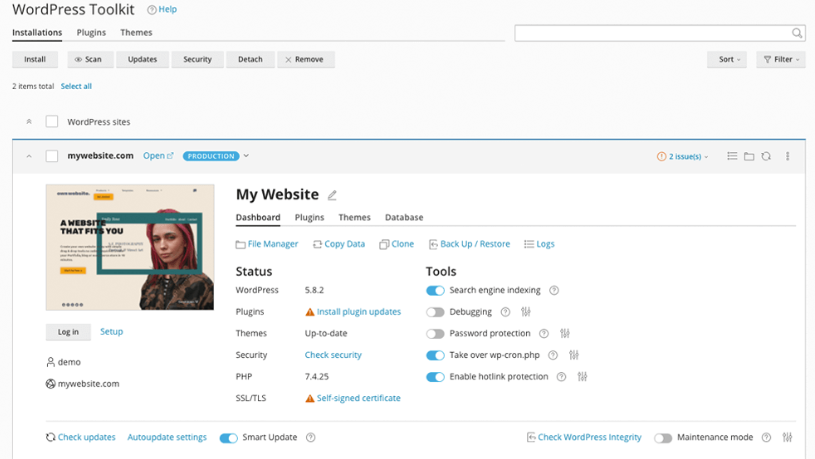Open settings sliders beside Maintenance mode

[x=788, y=438]
